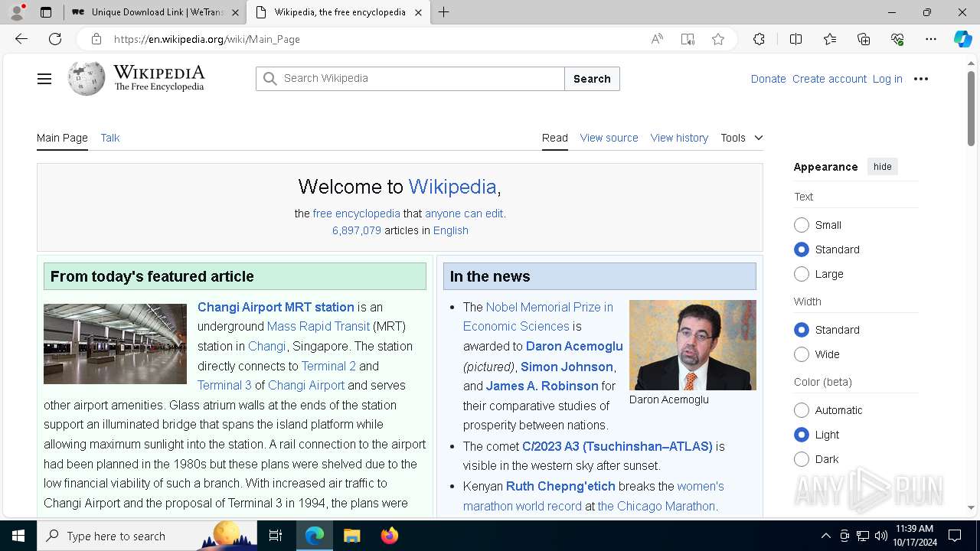Hide the Appearance panel
Image resolution: width=980 pixels, height=551 pixels.
pyautogui.click(x=883, y=167)
